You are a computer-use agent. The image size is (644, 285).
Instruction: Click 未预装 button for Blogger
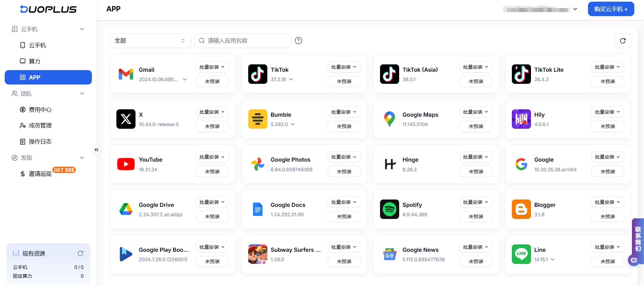click(x=607, y=217)
